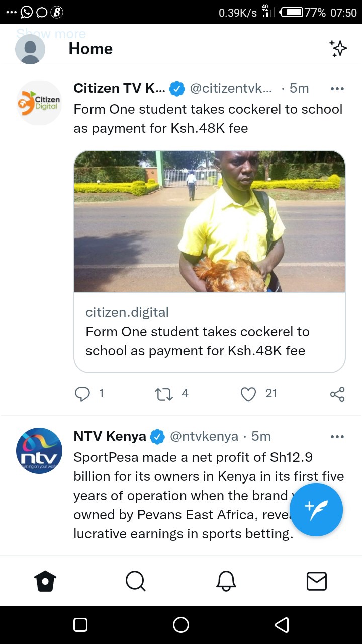Go to the Home tab
This screenshot has height=644, width=362.
pos(45,582)
